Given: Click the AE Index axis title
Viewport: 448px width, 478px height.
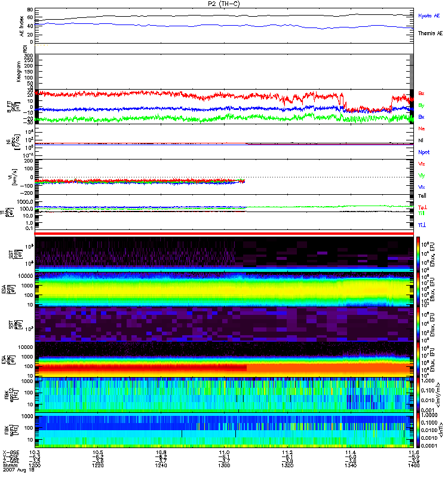Looking at the screenshot, I should [x=22, y=26].
